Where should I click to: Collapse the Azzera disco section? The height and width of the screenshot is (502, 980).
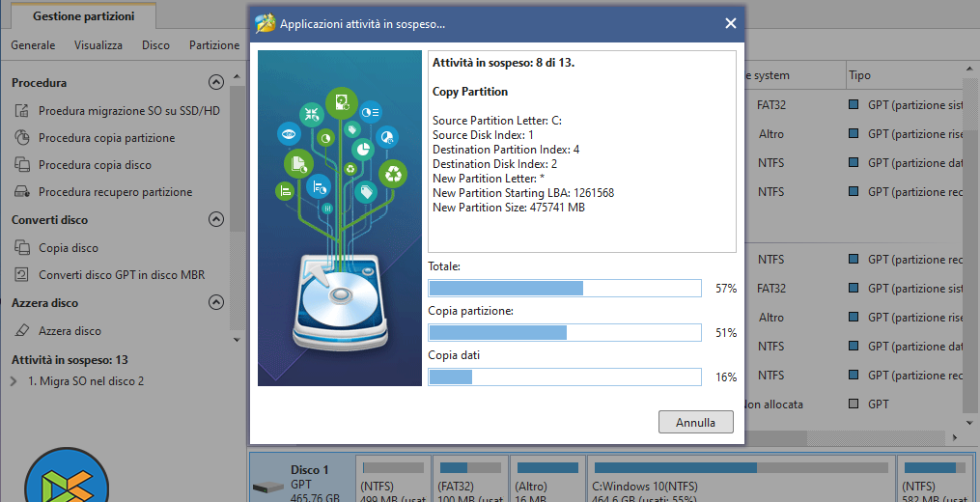pyautogui.click(x=215, y=302)
